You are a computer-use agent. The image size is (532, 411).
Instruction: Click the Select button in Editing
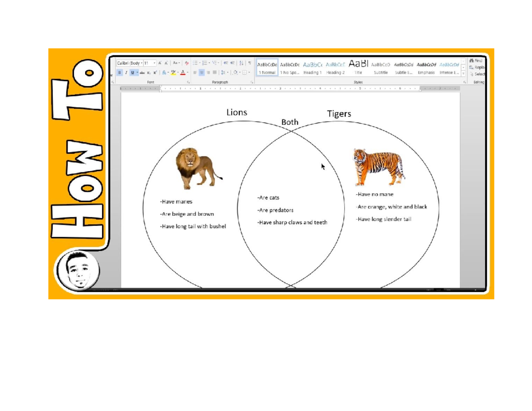click(x=477, y=74)
